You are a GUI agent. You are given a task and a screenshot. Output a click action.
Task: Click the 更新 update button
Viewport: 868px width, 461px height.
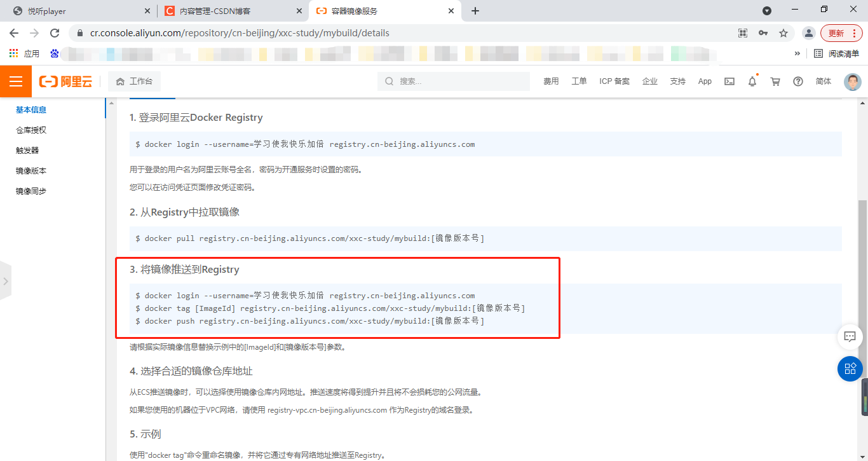[x=842, y=33]
